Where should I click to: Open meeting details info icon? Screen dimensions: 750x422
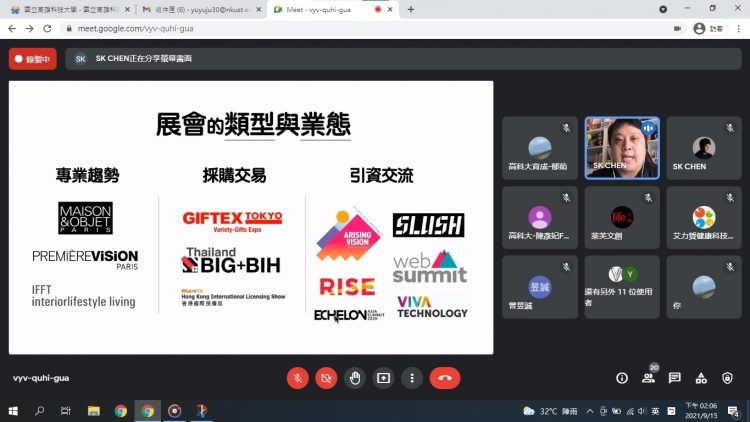pyautogui.click(x=622, y=378)
